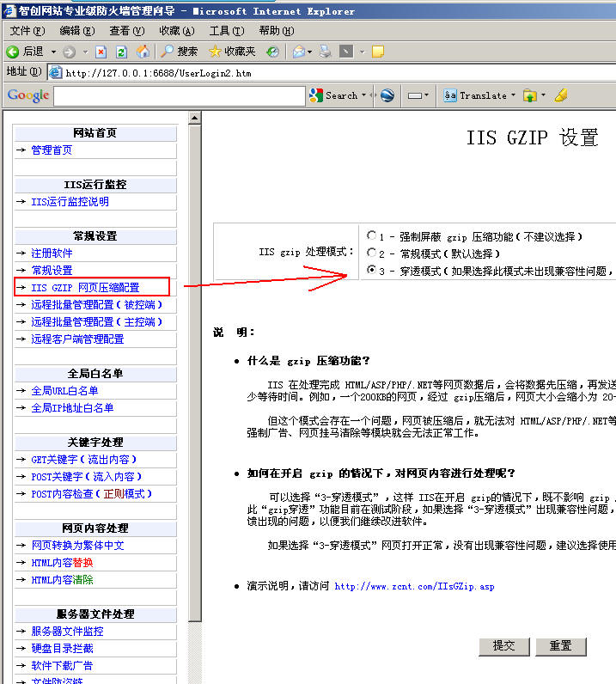
Task: Open the 硬盘目录拦截 link
Action: (62, 648)
